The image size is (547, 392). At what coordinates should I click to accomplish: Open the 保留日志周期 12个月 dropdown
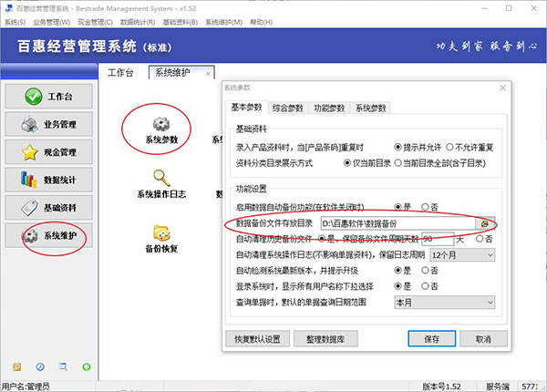pos(462,255)
